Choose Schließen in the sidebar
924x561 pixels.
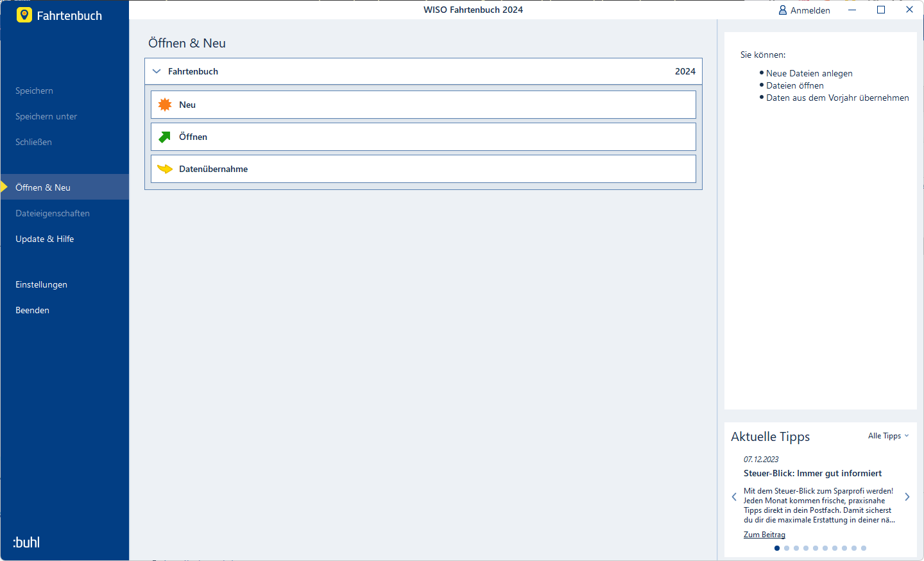click(34, 142)
